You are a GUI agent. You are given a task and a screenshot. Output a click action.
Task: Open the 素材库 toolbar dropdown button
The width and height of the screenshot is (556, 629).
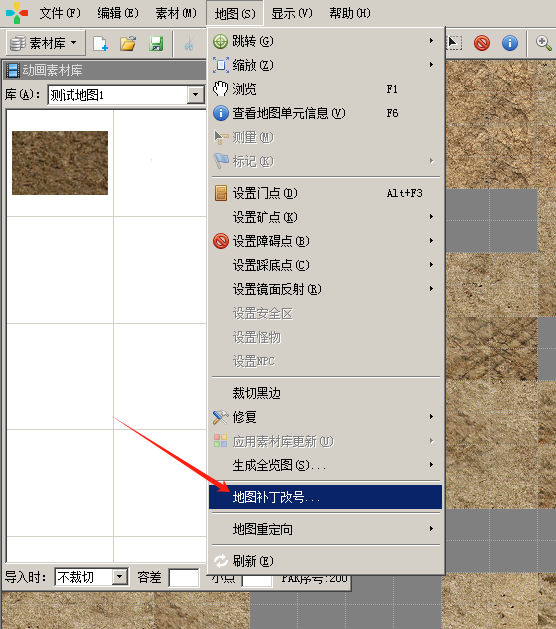tap(45, 43)
